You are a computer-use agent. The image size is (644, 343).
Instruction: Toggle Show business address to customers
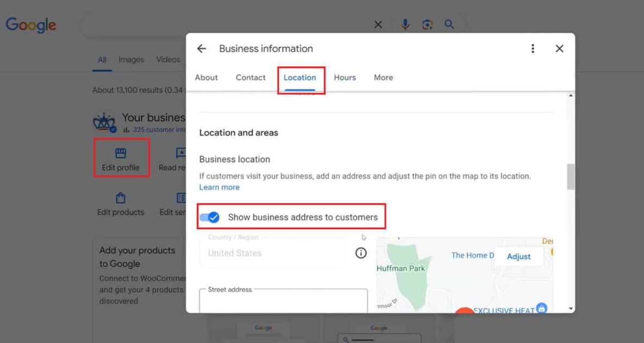click(210, 217)
